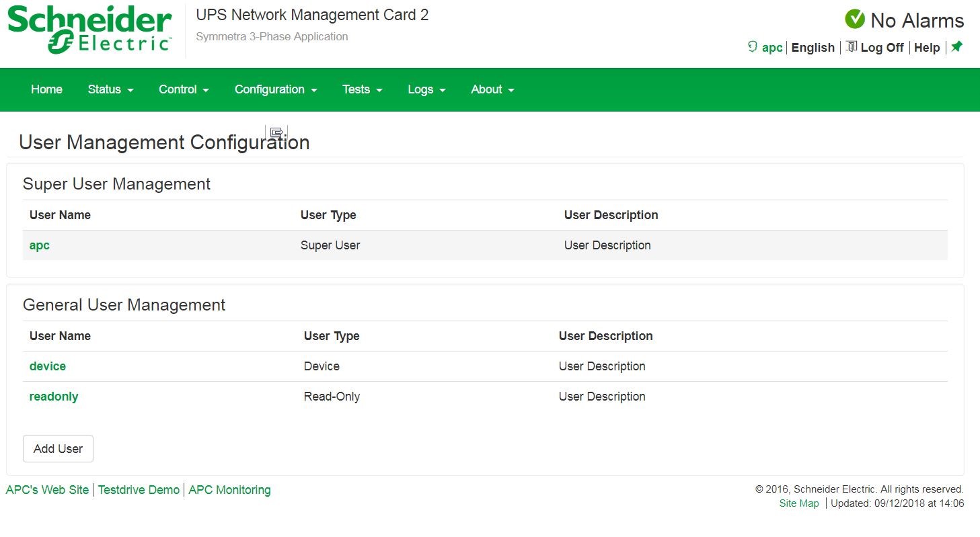Image resolution: width=980 pixels, height=537 pixels.
Task: Open the apc super user entry
Action: 40,245
